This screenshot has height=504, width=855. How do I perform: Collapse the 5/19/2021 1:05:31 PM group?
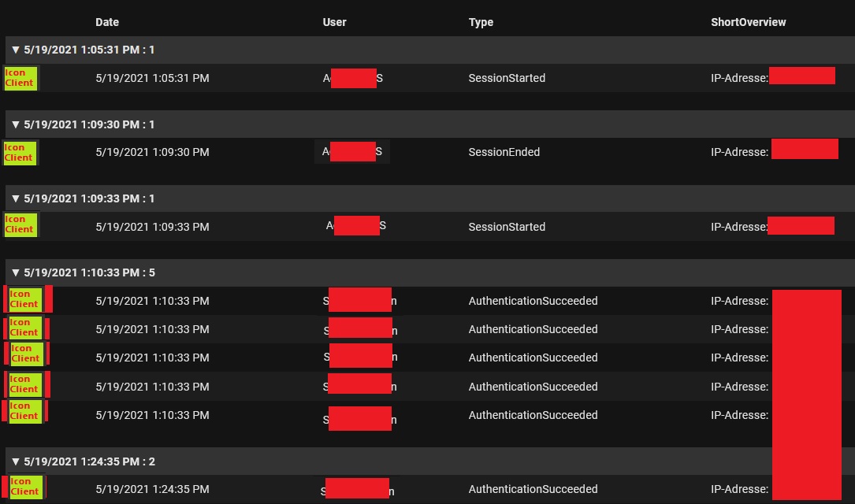click(x=16, y=50)
